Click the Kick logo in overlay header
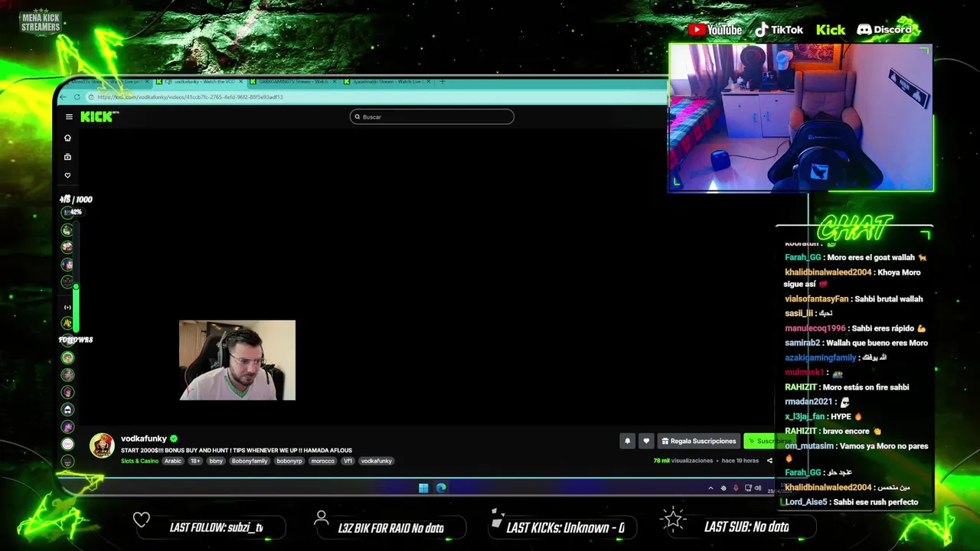Viewport: 980px width, 551px height. [x=831, y=30]
